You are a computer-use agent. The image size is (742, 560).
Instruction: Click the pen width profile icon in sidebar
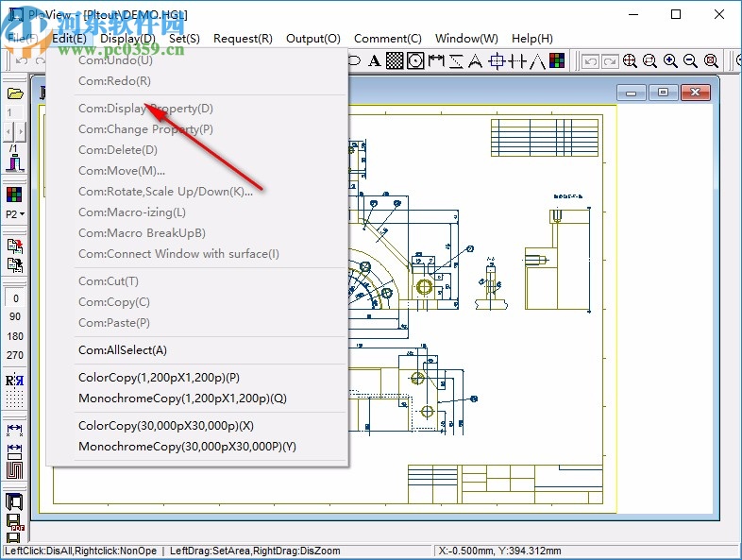coord(15,163)
